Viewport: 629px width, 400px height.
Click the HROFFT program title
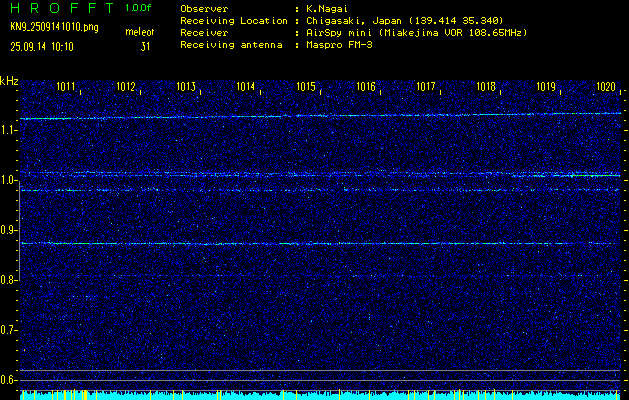click(x=63, y=8)
